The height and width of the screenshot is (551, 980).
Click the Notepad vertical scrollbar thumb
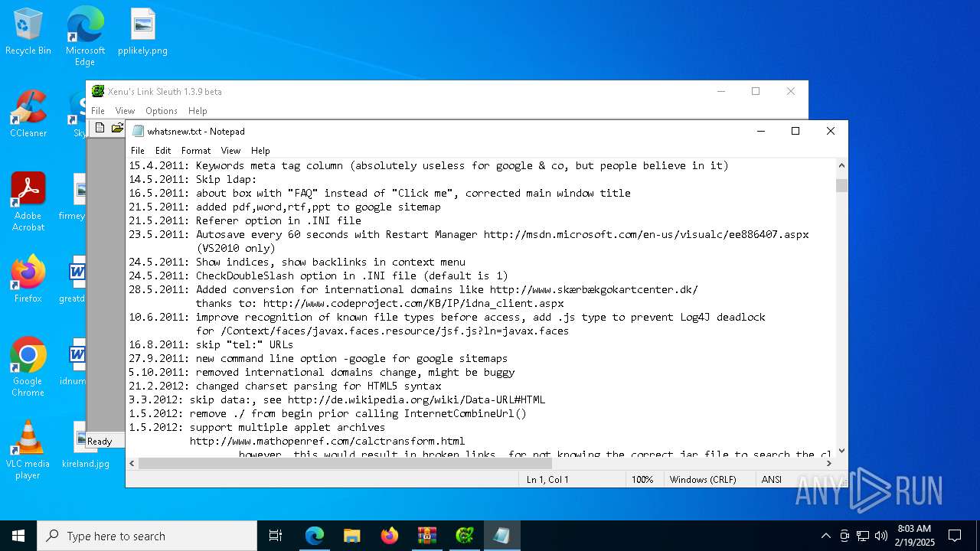(x=841, y=185)
